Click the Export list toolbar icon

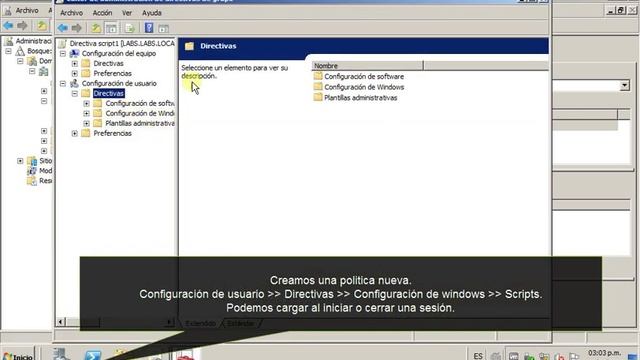click(130, 28)
